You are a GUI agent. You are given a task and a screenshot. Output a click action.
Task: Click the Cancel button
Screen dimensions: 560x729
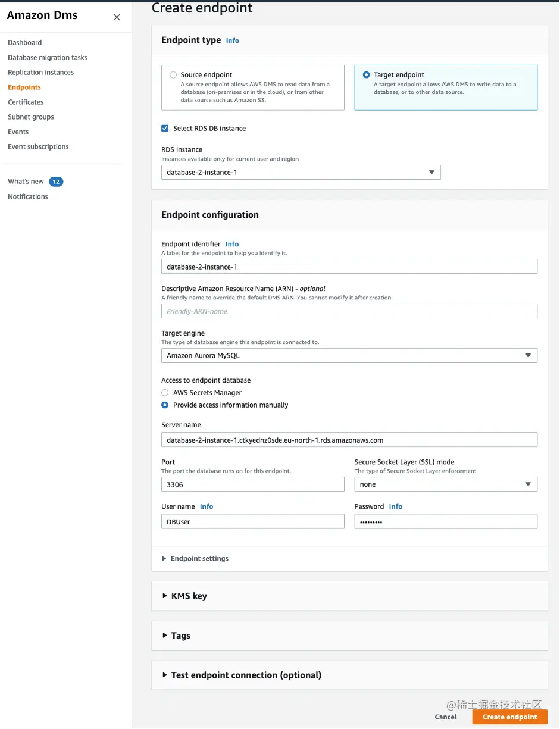[x=446, y=717]
